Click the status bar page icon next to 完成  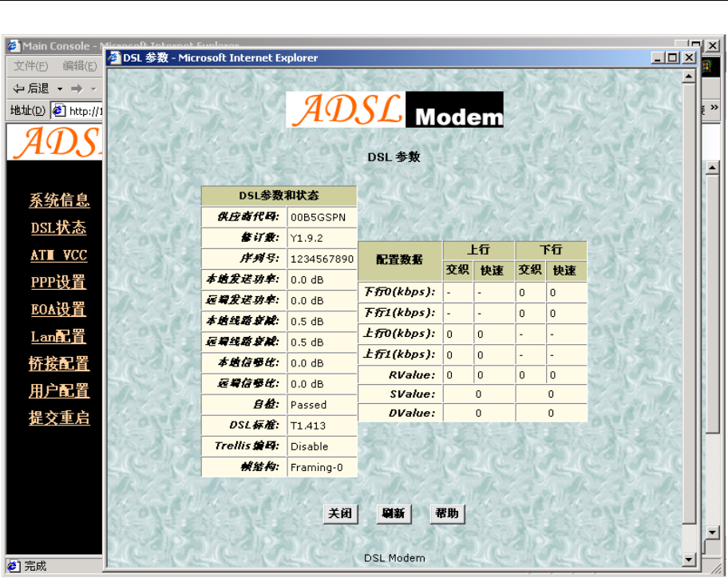[14, 566]
